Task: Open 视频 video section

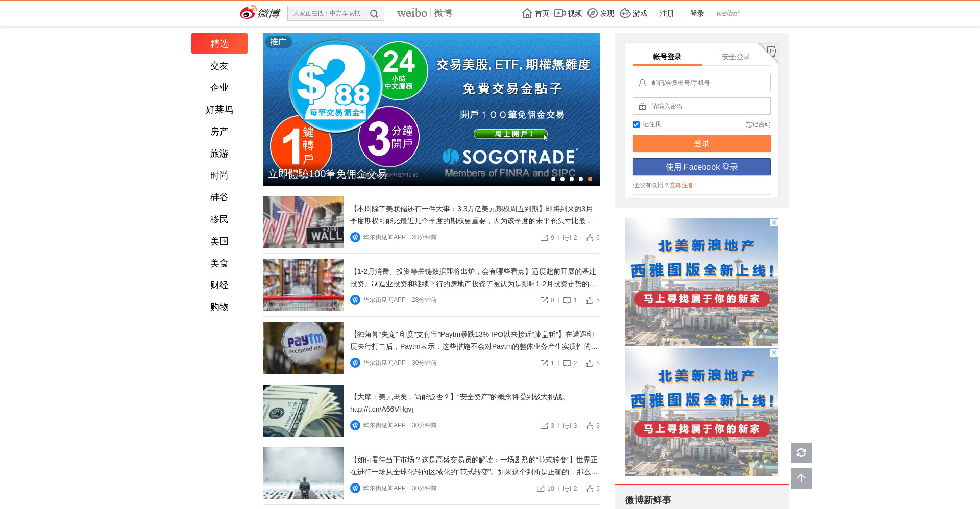Action: [x=568, y=13]
